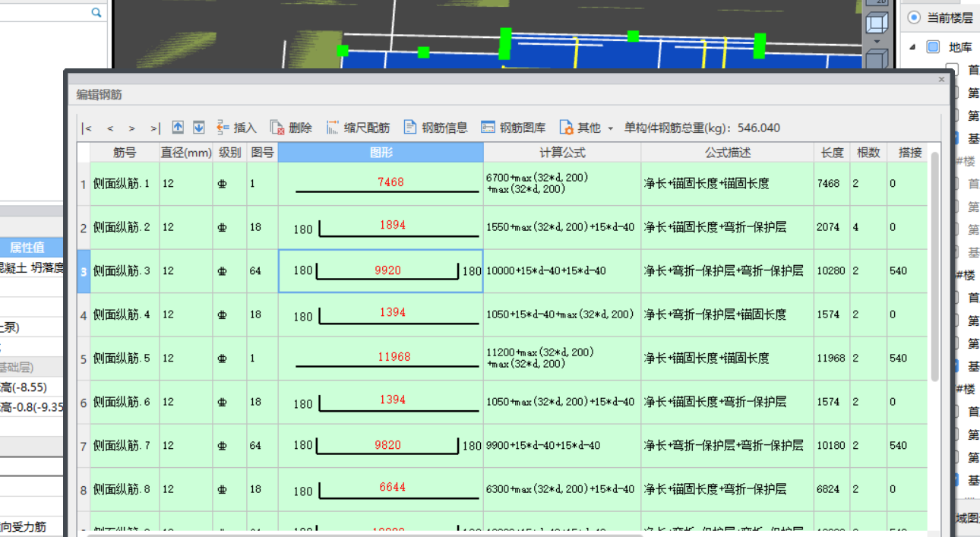
Task: Go to next rebar row
Action: (x=132, y=128)
